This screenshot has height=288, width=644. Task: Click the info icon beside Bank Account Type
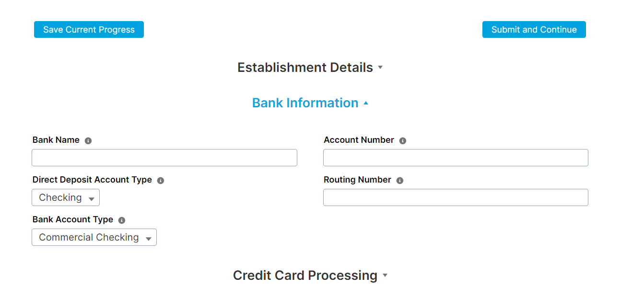coord(121,219)
